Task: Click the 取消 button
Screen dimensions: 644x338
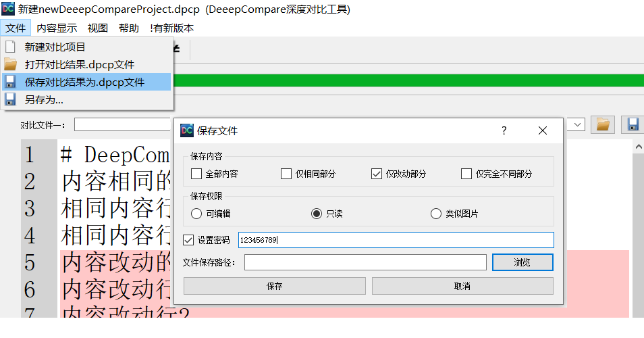Action: [462, 286]
